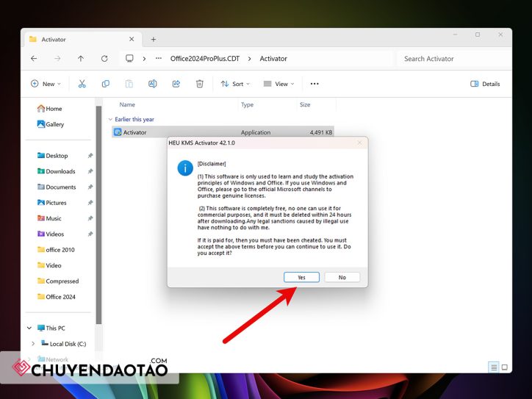Screen dimensions: 532x399
Task: Unpin Downloads from Quick access
Action: (x=90, y=171)
